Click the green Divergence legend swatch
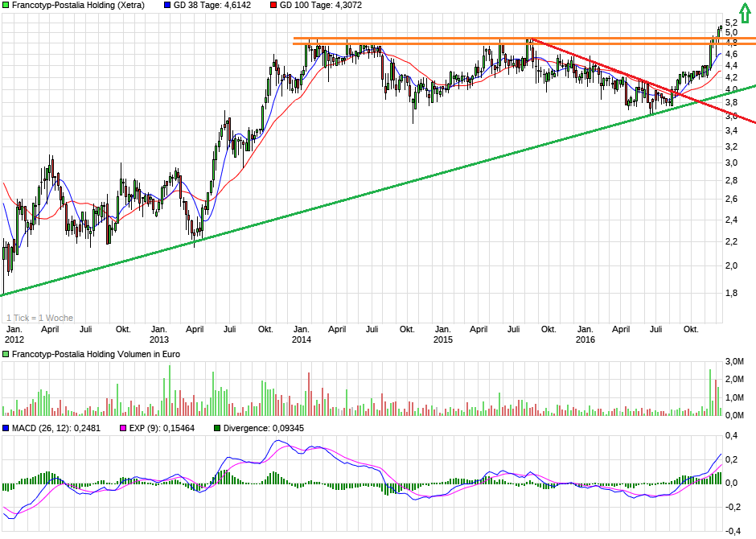Image resolution: width=756 pixels, height=539 pixels. click(217, 428)
